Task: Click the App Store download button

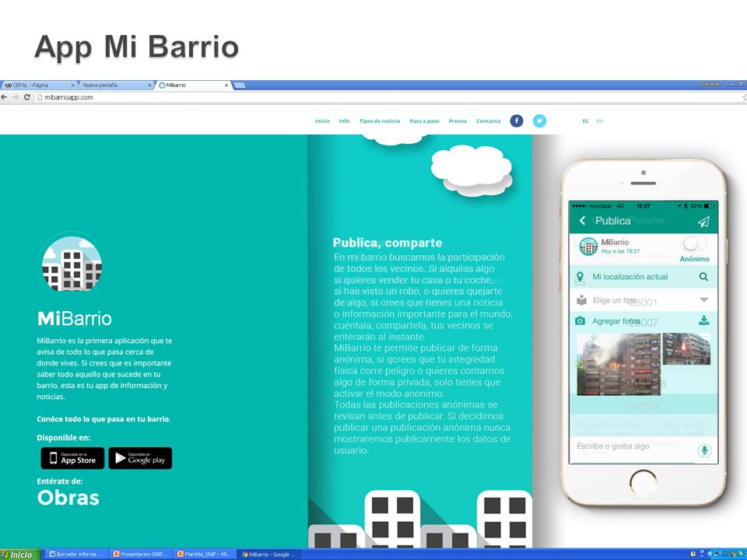Action: (x=72, y=458)
